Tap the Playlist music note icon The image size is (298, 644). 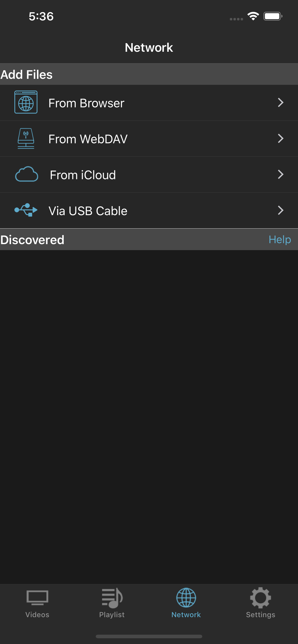[x=112, y=598]
